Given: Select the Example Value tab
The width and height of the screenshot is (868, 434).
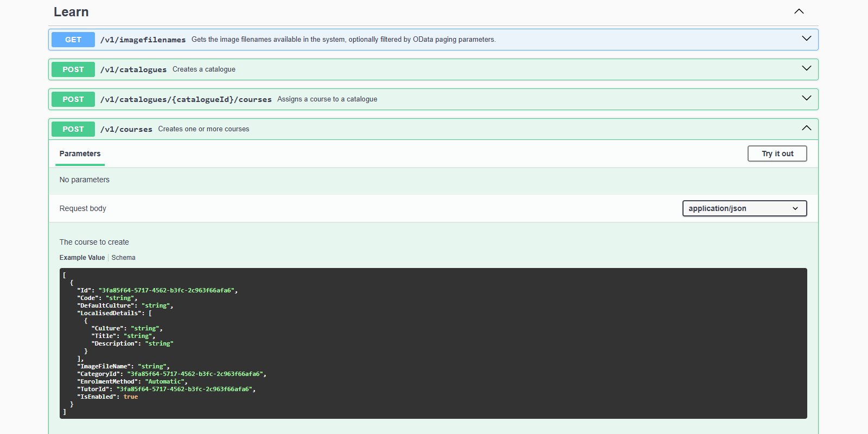Looking at the screenshot, I should [82, 258].
